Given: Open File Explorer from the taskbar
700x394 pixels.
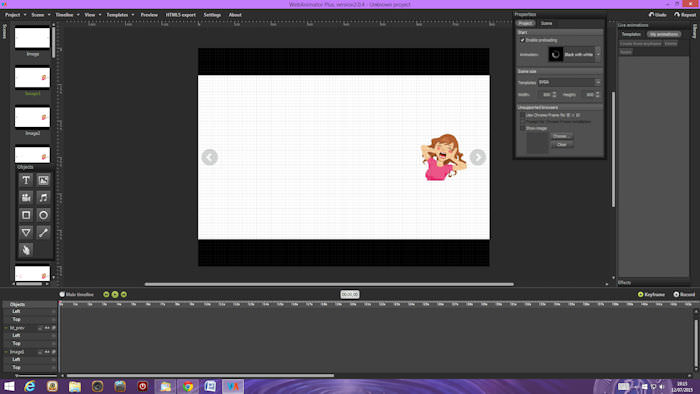Looking at the screenshot, I should point(75,386).
